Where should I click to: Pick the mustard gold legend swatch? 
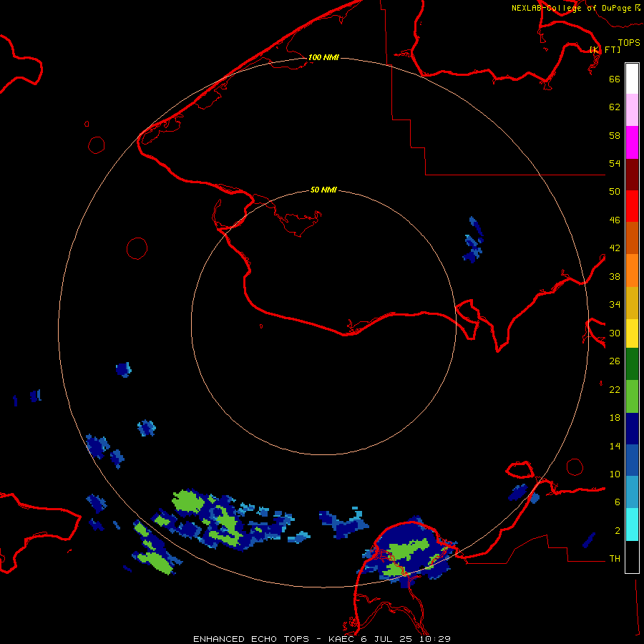[x=632, y=303]
